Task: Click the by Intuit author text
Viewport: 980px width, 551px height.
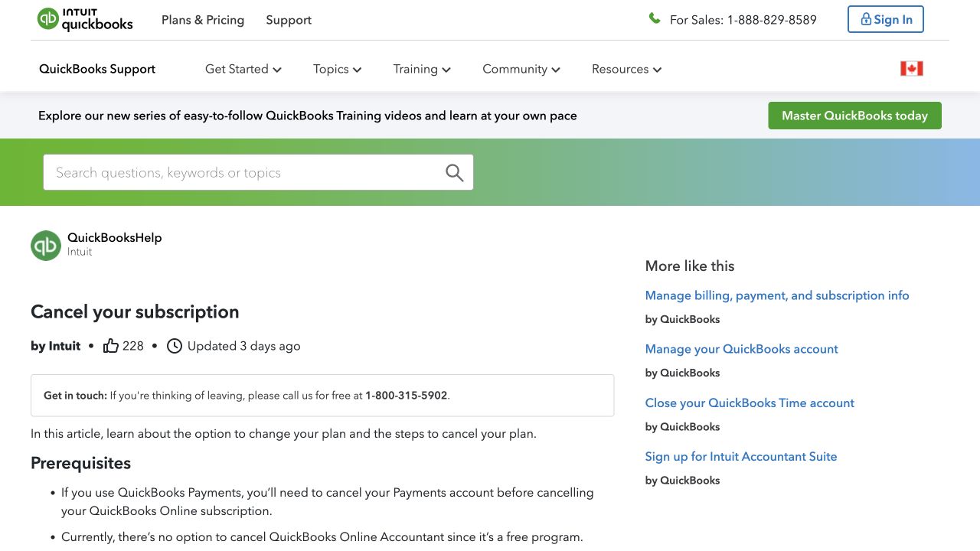Action: click(55, 346)
